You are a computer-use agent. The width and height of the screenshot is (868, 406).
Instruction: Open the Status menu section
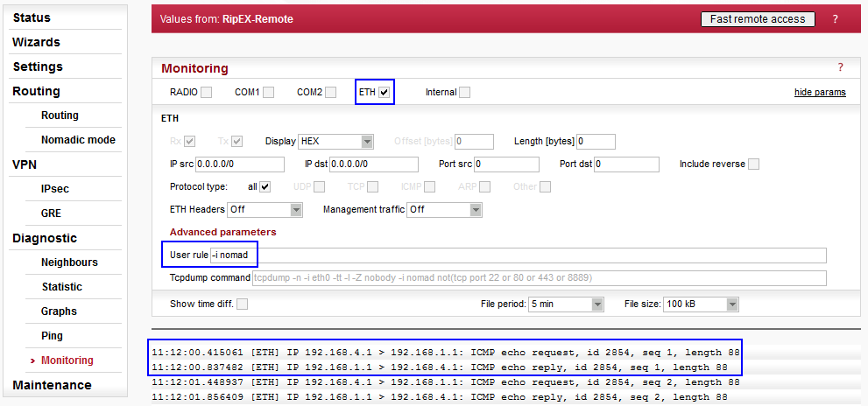pos(32,17)
